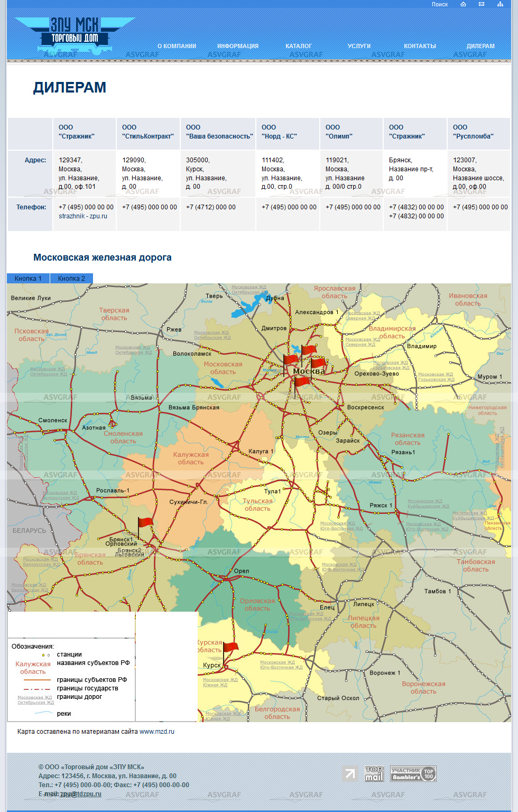Click the Тамбов 1 label on map
Image resolution: width=518 pixels, height=812 pixels.
(x=438, y=591)
